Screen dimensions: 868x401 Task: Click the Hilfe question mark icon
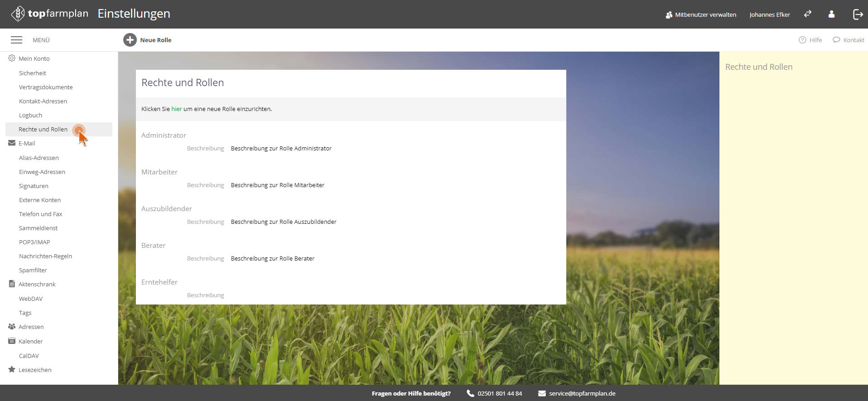click(802, 40)
